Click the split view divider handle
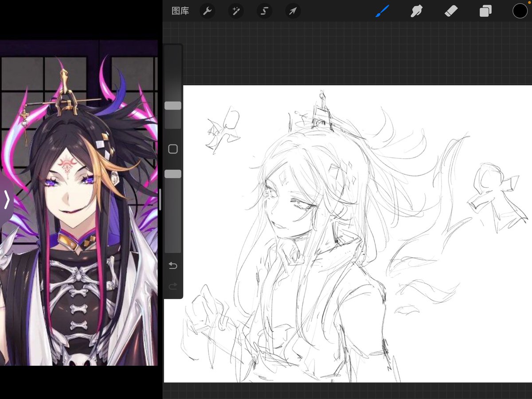The width and height of the screenshot is (532, 399). point(160,199)
